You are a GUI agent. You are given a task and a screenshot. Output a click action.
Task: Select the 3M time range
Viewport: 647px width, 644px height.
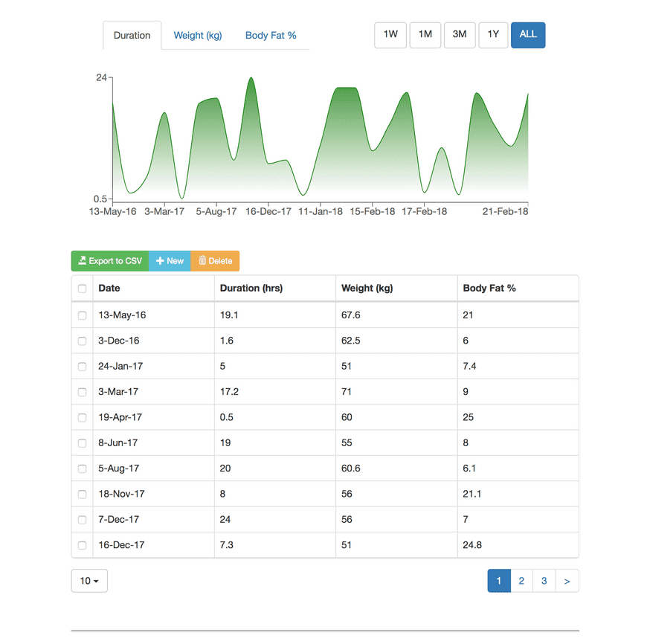coord(460,35)
